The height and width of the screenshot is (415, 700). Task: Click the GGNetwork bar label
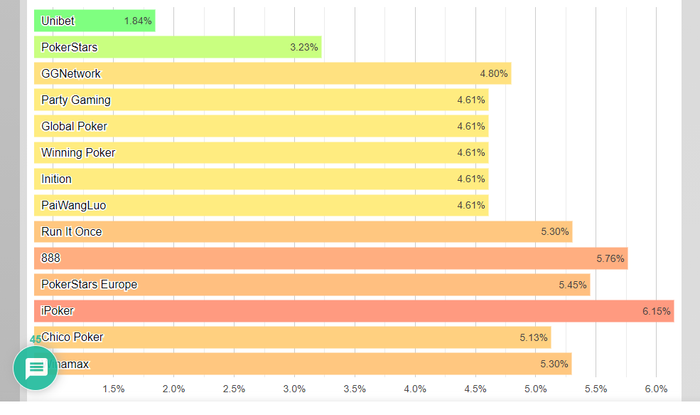(x=71, y=74)
